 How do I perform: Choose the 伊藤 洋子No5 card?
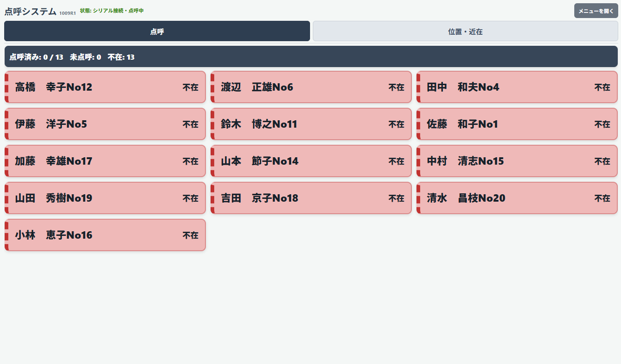105,124
